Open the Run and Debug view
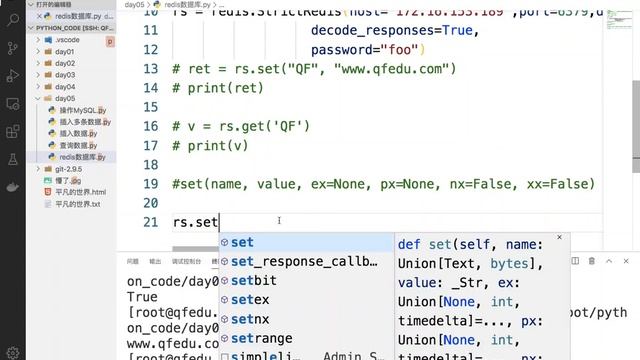This screenshot has width=640, height=360. coord(13,76)
